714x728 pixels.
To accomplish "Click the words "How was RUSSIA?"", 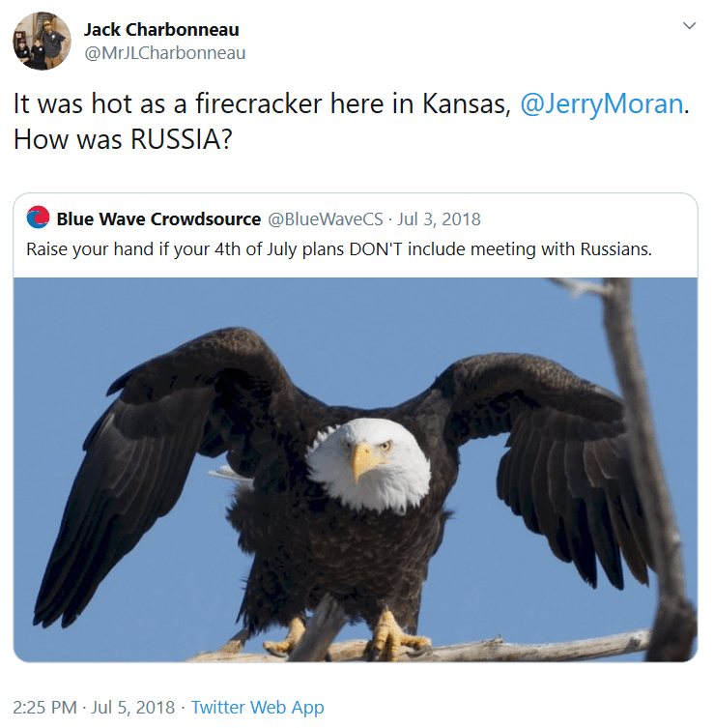I will coord(123,139).
